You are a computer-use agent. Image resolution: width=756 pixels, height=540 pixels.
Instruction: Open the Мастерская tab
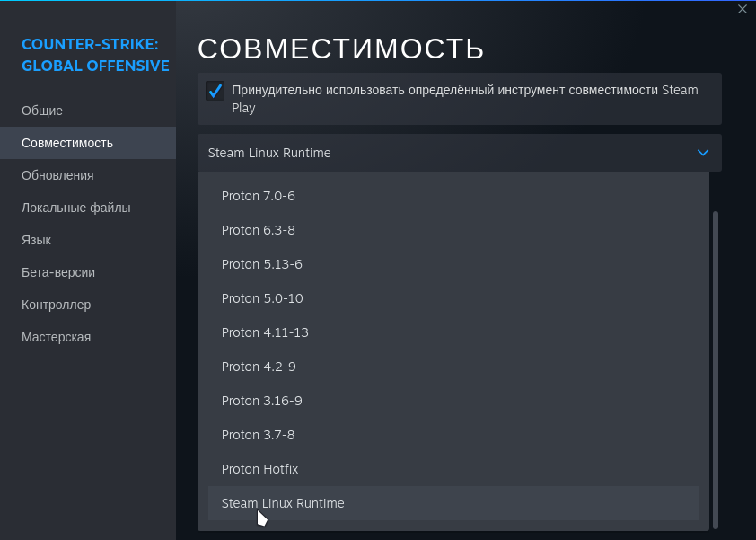pos(88,337)
